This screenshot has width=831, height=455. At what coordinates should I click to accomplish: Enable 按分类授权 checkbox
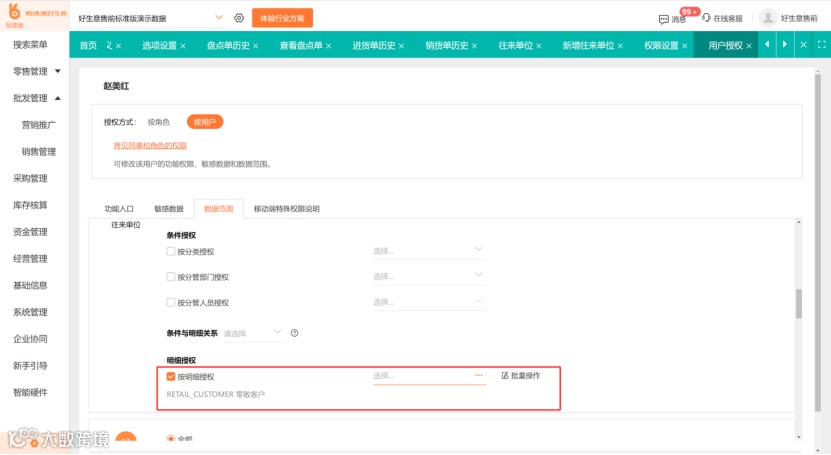pyautogui.click(x=171, y=252)
